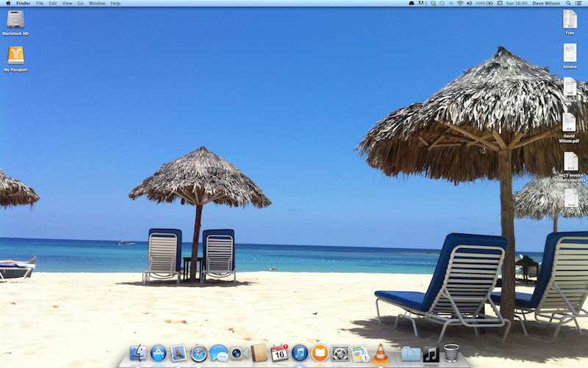Open the Dave Wilson user menu

pos(545,3)
